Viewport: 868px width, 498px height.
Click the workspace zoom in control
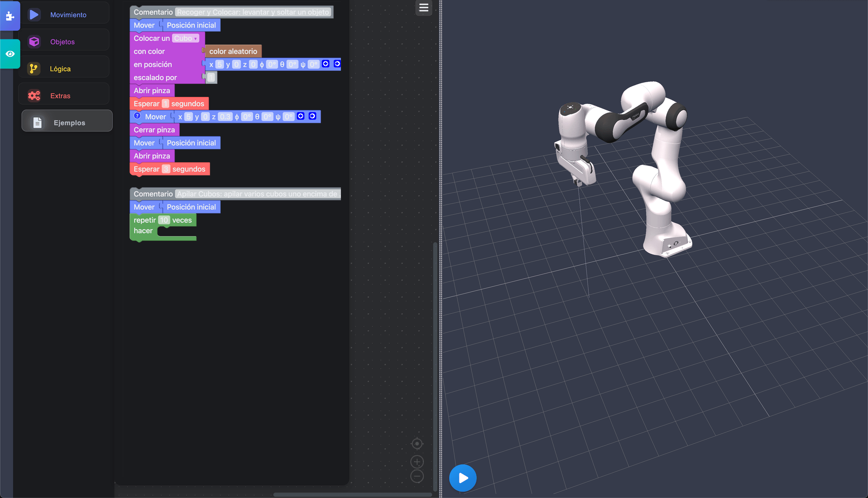[417, 461]
